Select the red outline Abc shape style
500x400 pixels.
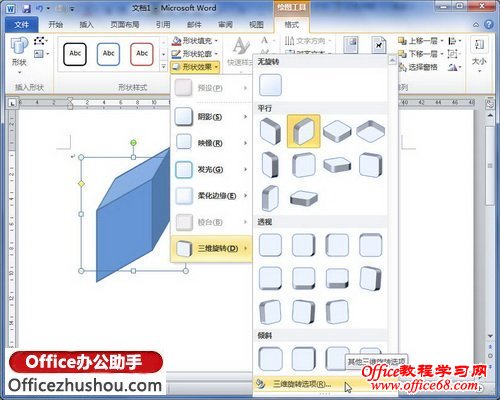142,54
